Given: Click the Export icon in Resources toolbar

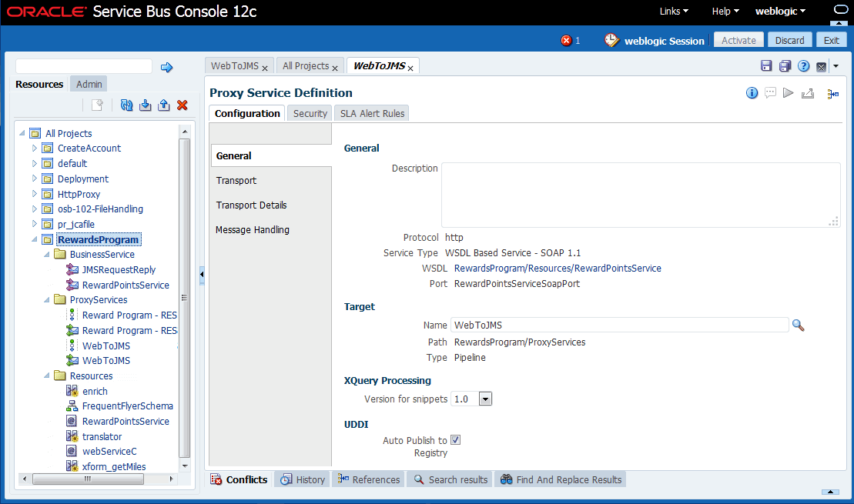Looking at the screenshot, I should point(163,105).
